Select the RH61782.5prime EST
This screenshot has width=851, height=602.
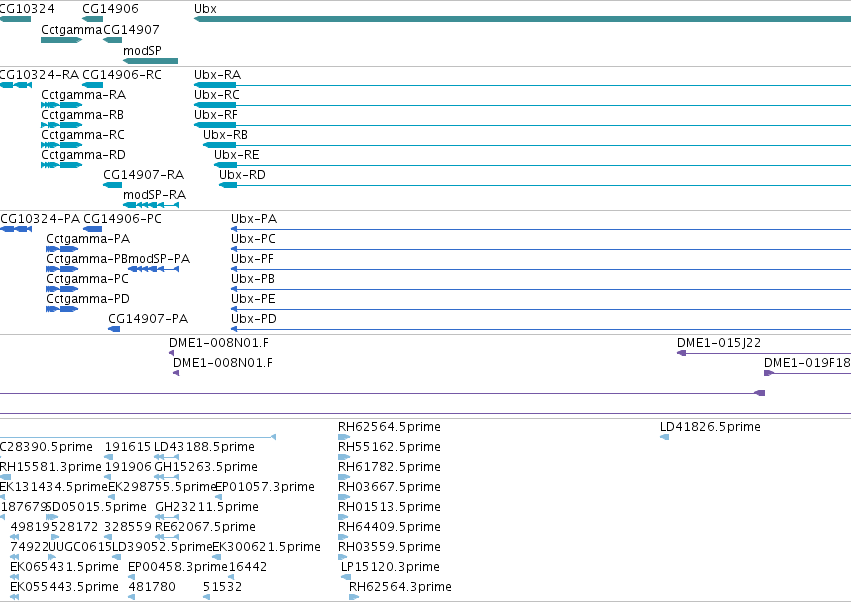click(344, 477)
